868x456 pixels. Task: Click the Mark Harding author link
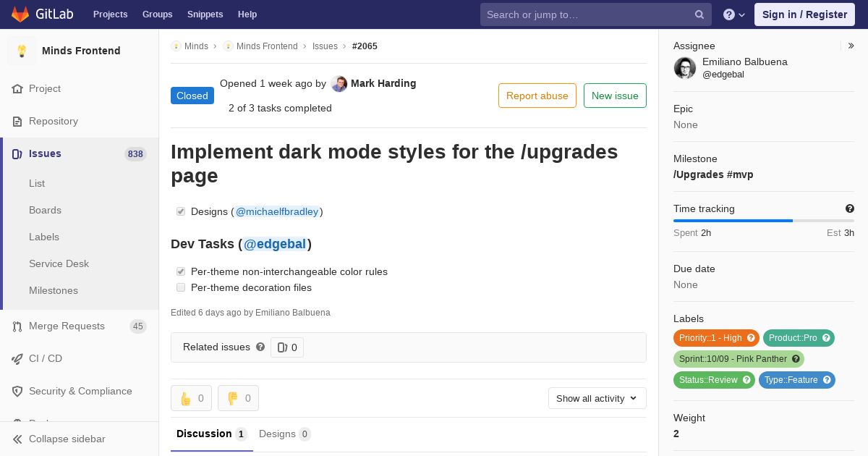pyautogui.click(x=383, y=83)
